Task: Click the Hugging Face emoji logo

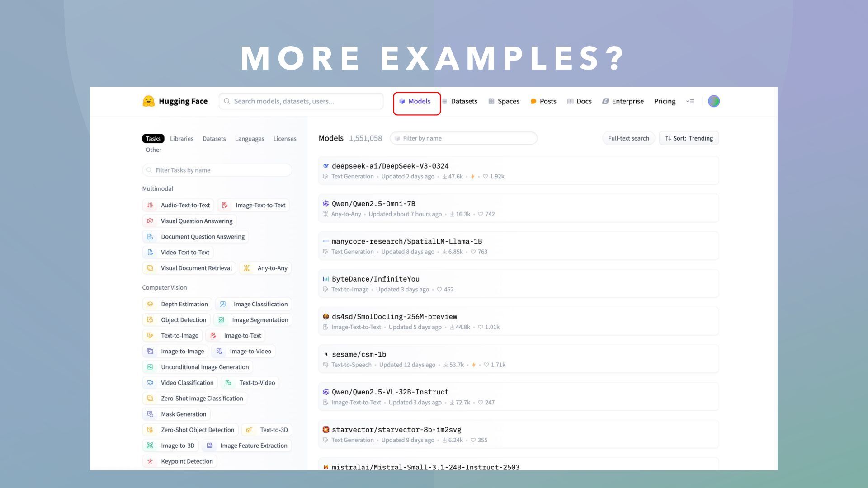Action: point(148,101)
